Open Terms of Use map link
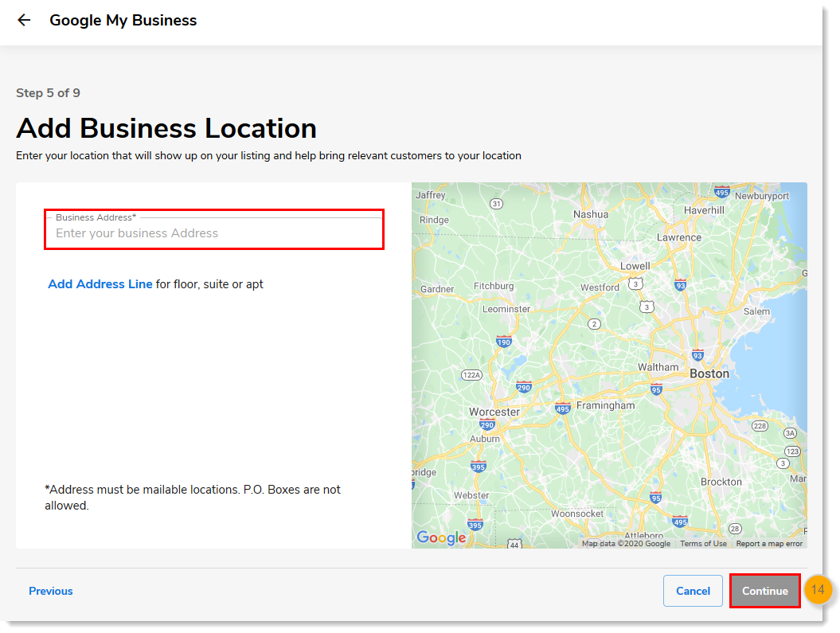840x633 pixels. (703, 544)
